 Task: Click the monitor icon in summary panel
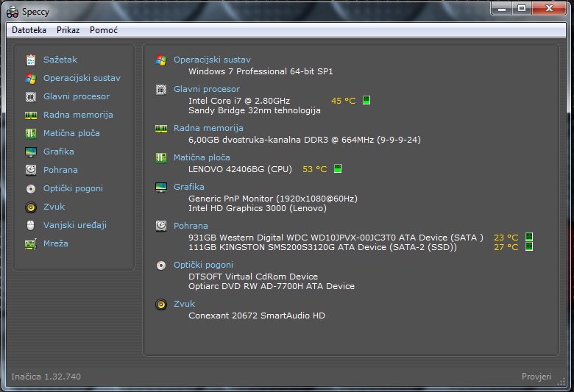161,187
